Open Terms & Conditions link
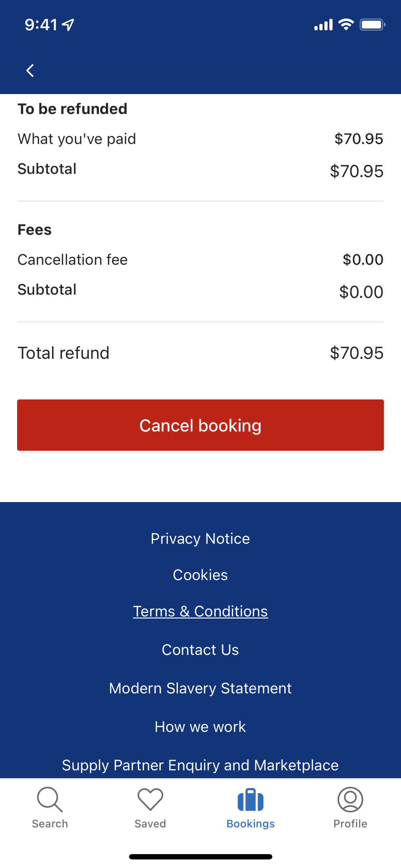The image size is (401, 868). tap(200, 611)
